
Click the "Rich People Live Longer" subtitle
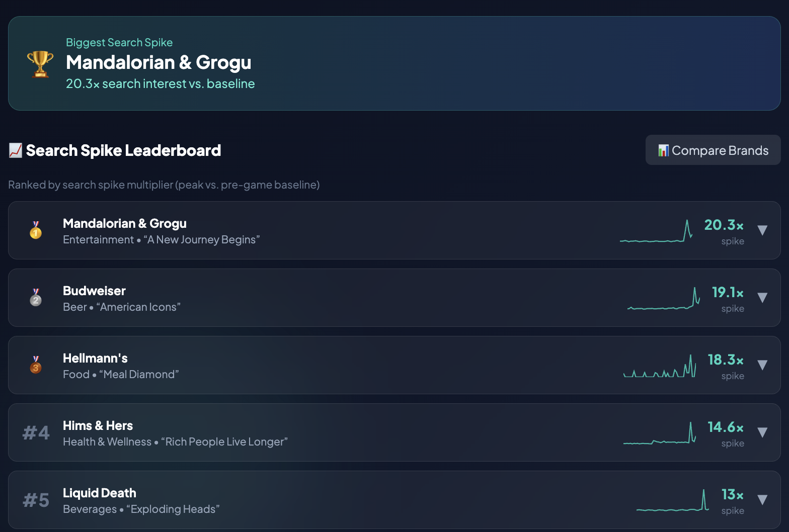click(x=175, y=441)
